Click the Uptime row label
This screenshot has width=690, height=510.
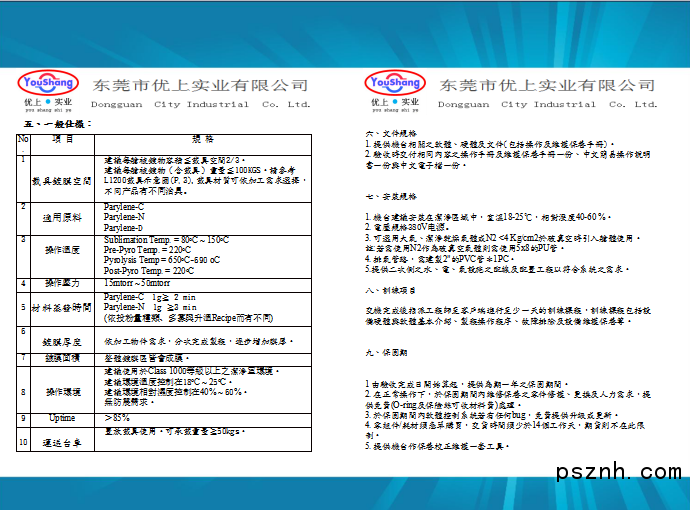[62, 417]
